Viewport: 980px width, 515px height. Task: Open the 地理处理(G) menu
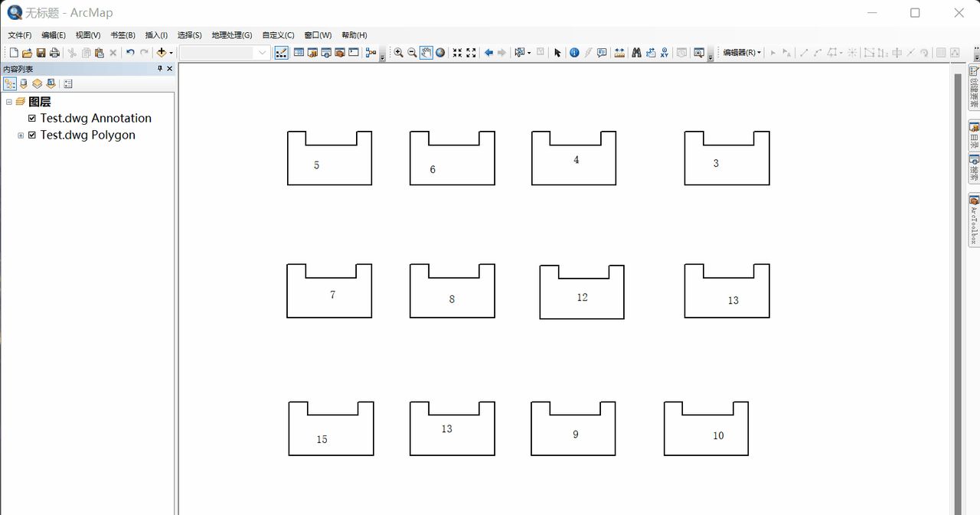(231, 35)
